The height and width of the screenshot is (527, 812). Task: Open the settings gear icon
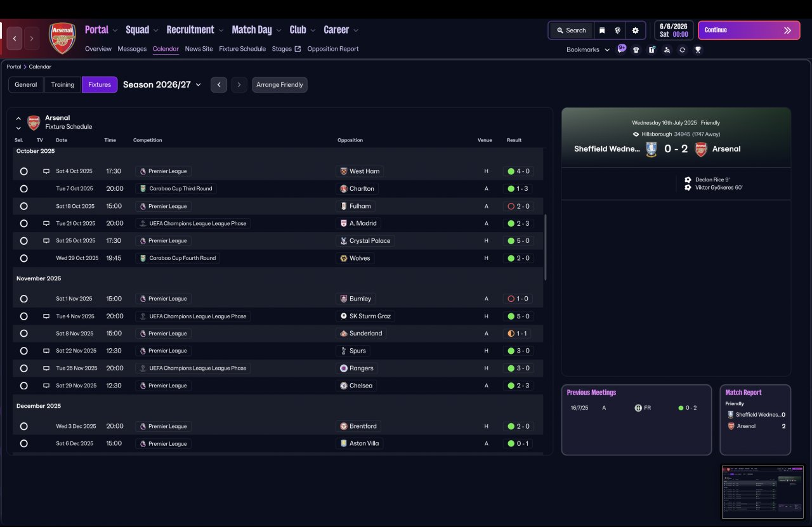click(x=636, y=30)
